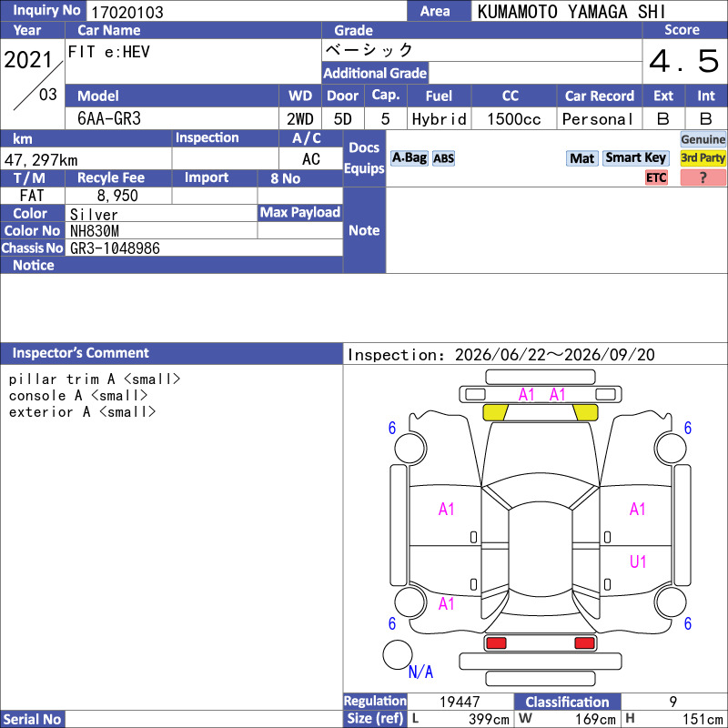Click the A1 mark on front left door
728x728 pixels.
click(x=446, y=510)
